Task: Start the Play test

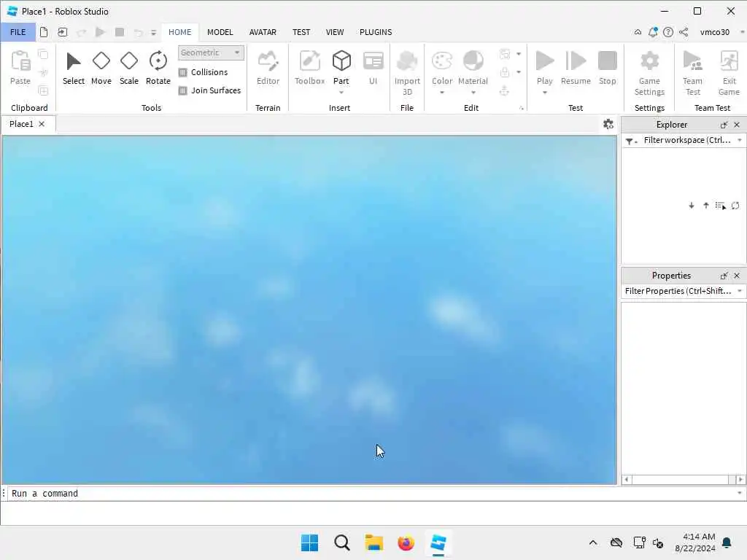Action: tap(544, 61)
